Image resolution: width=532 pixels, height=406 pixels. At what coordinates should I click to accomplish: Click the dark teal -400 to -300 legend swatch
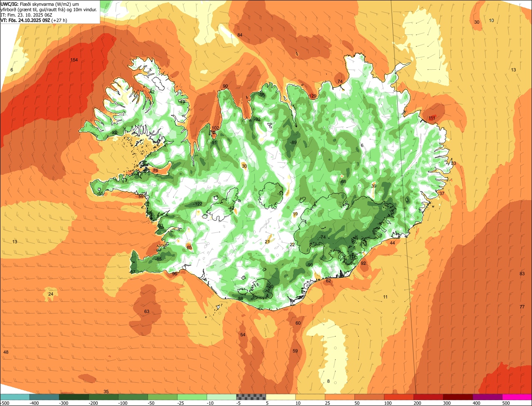[44, 397]
